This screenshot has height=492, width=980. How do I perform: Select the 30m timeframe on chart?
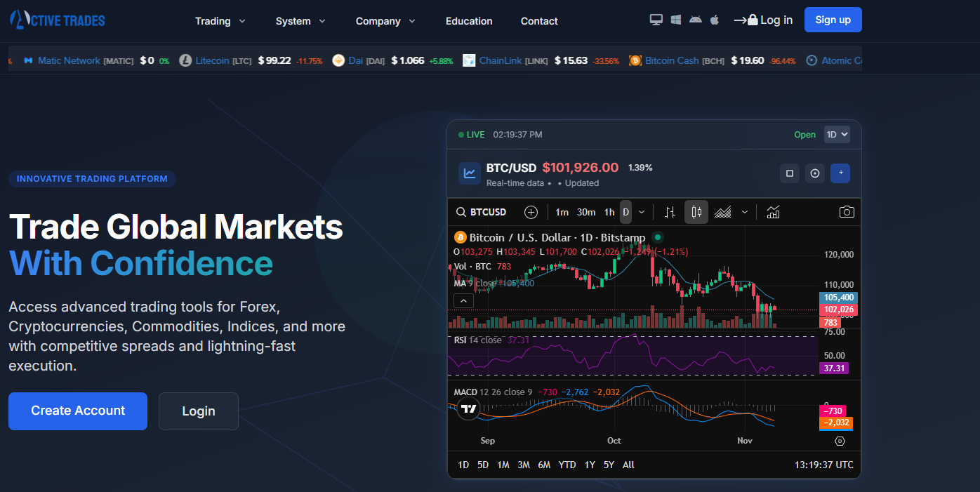586,212
